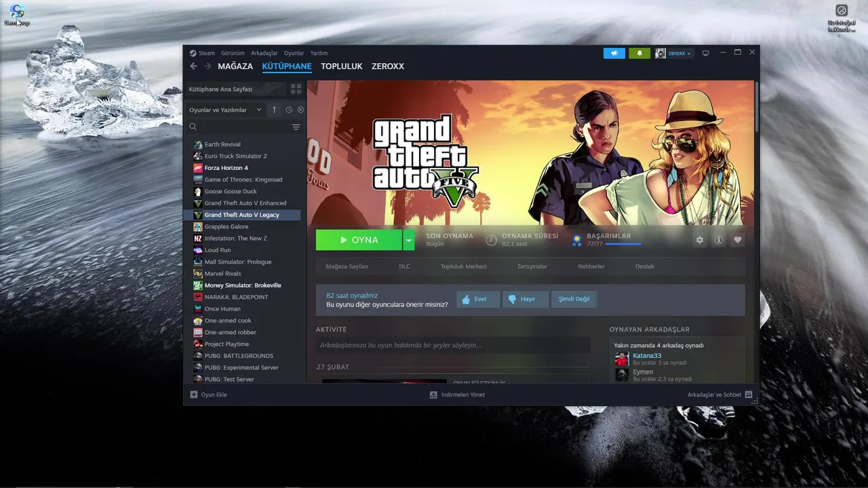The width and height of the screenshot is (868, 488).
Task: Click the PUBG: BATTLEGROUNDS icon
Action: point(198,356)
